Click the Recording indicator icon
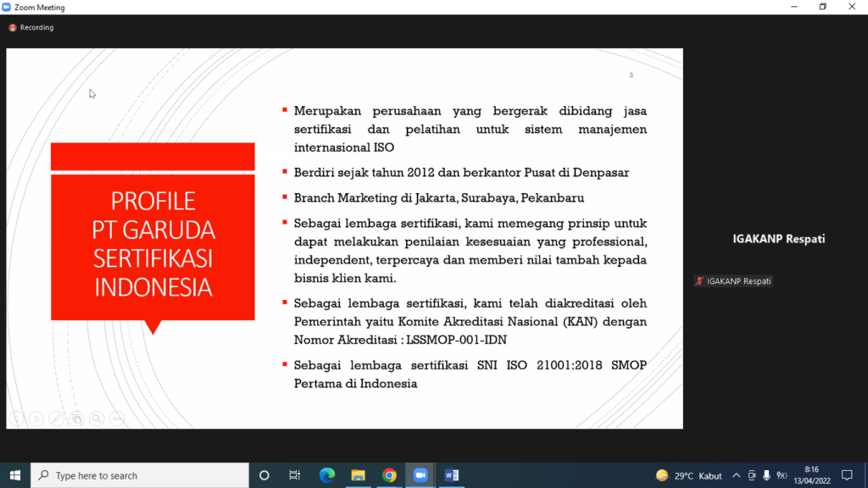Image resolution: width=868 pixels, height=488 pixels. 12,28
